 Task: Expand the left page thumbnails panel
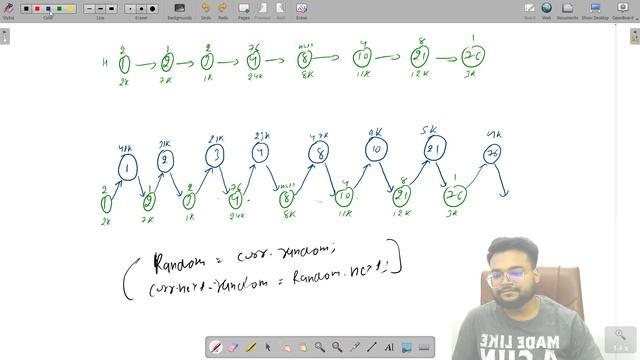click(x=4, y=36)
